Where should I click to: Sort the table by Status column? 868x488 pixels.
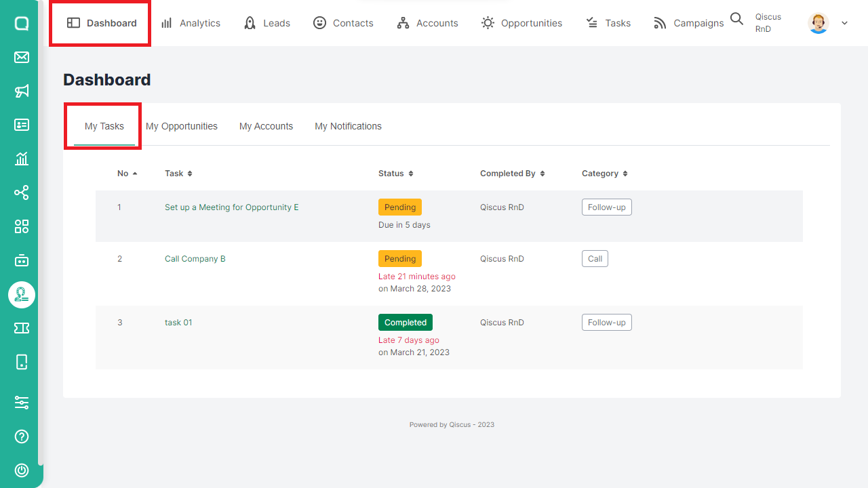tap(395, 174)
